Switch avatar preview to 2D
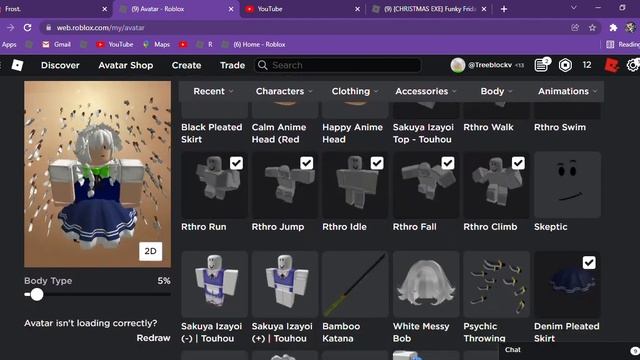640x360 pixels. [x=150, y=251]
